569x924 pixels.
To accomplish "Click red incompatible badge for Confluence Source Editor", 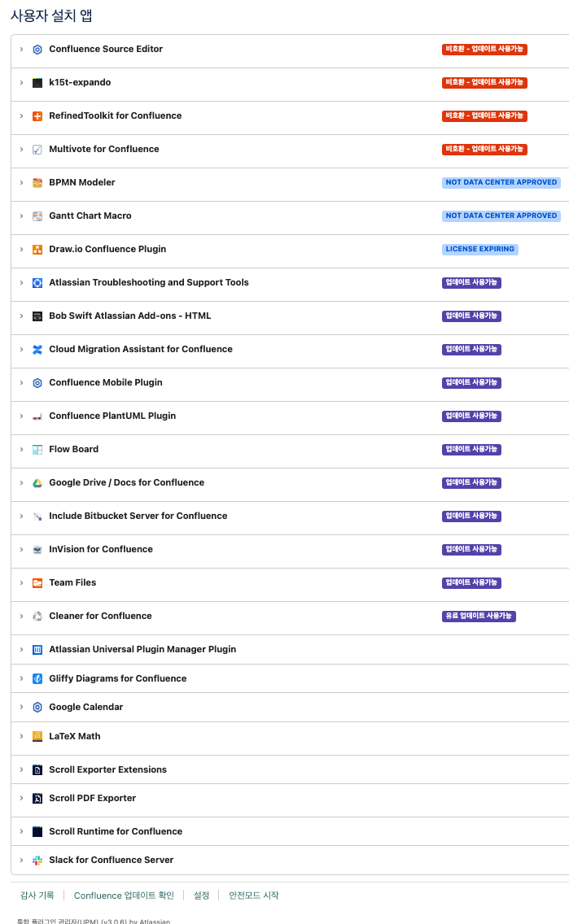I will tap(484, 50).
